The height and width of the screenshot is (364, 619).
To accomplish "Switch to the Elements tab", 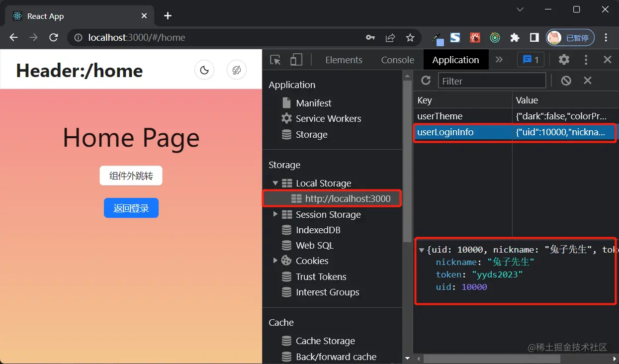I will click(344, 60).
